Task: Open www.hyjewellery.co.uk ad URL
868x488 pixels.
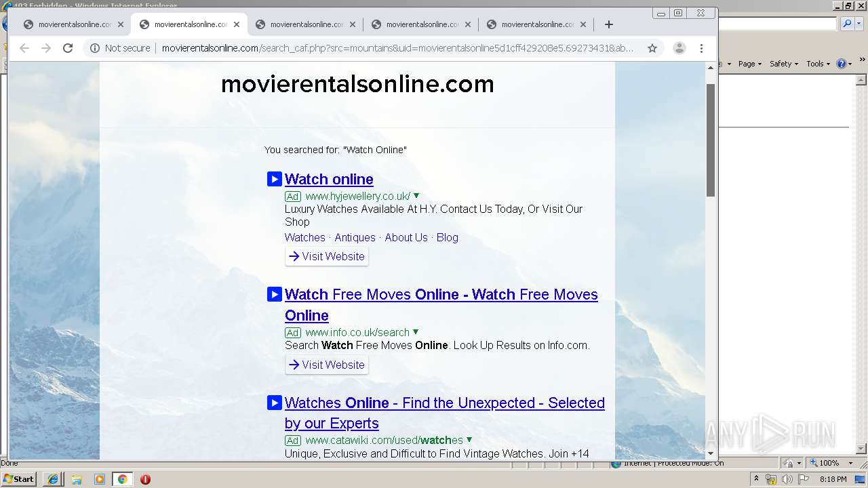Action: click(357, 197)
